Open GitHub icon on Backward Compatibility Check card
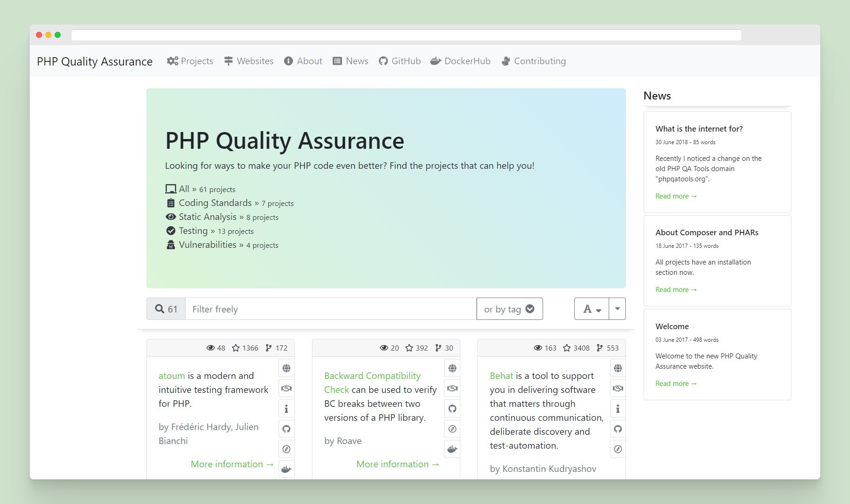This screenshot has width=850, height=504. 452,409
